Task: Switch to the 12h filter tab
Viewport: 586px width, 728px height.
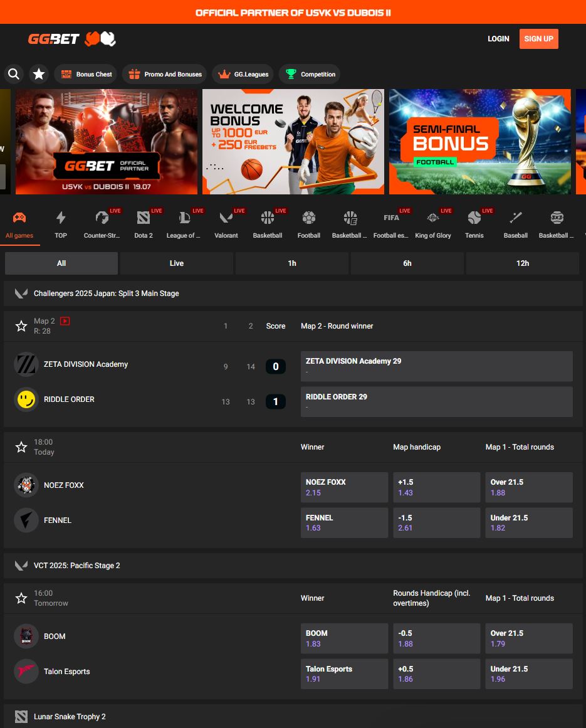Action: [x=523, y=263]
